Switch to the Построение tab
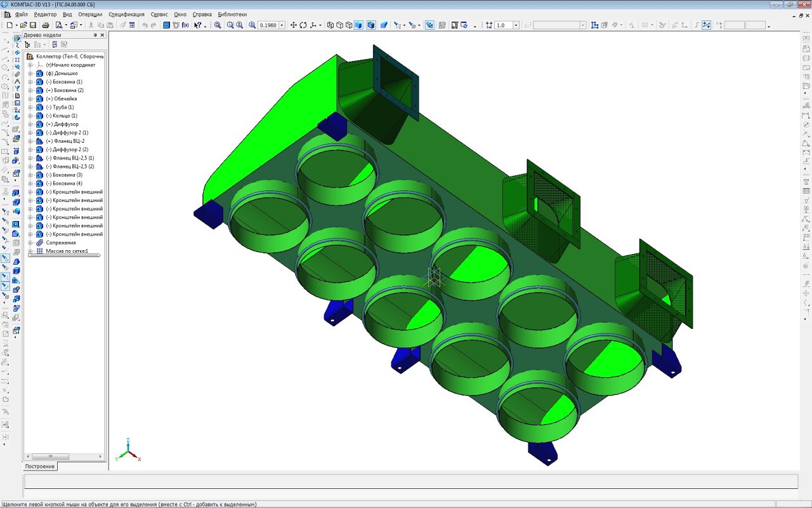Screen dimensions: 812x508 pos(40,466)
